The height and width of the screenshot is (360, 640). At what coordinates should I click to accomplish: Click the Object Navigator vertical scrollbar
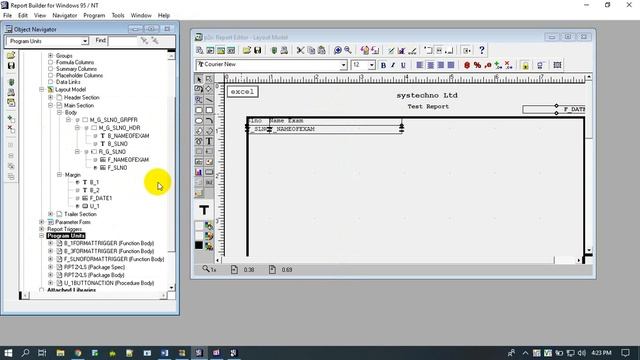pyautogui.click(x=171, y=171)
